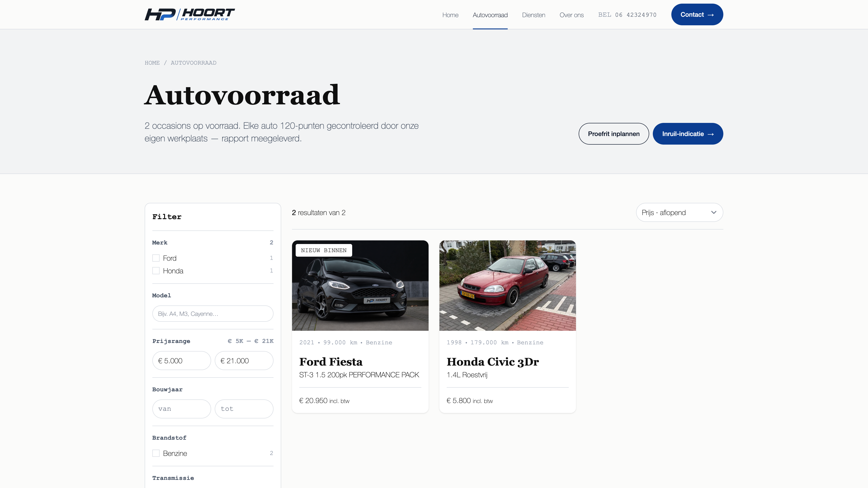The width and height of the screenshot is (868, 488).
Task: Click the Brandstof filter heading
Action: click(x=169, y=438)
